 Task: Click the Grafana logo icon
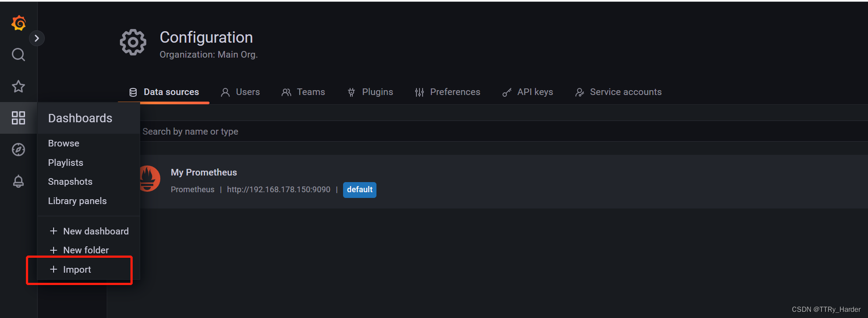pyautogui.click(x=18, y=23)
